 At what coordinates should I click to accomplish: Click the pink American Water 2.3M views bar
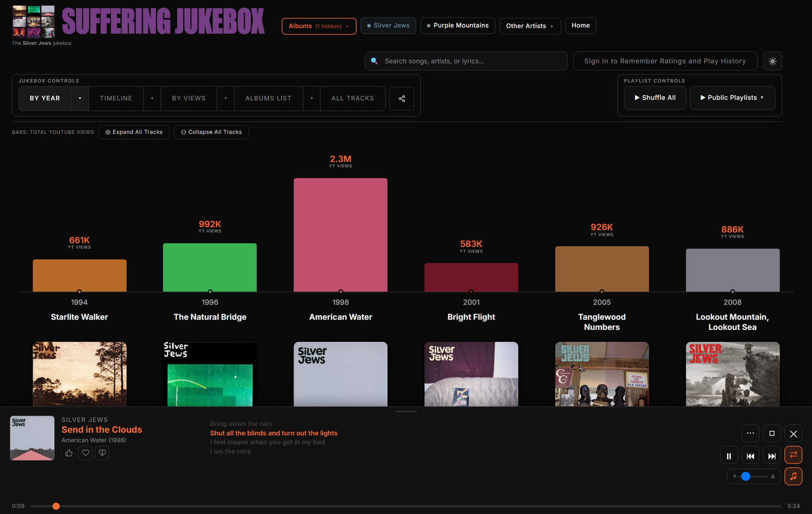[340, 235]
